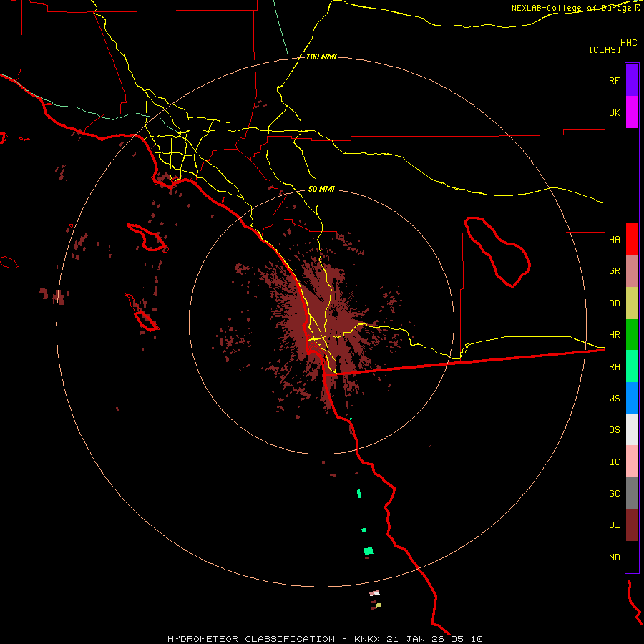Click the GC legend label
Viewport: 644px width, 644px height.
(x=614, y=494)
